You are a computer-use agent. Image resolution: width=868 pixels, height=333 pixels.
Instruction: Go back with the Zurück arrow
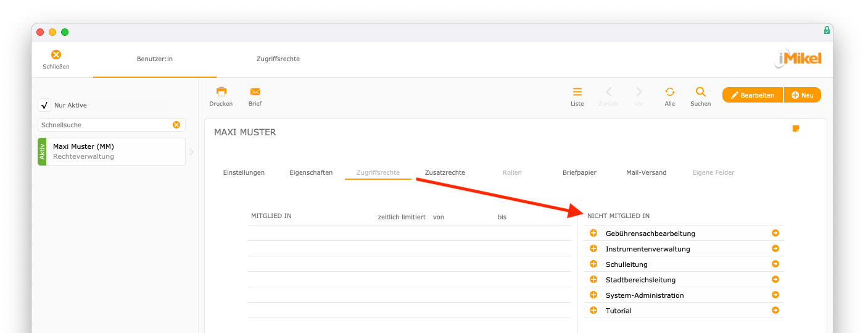tap(608, 91)
